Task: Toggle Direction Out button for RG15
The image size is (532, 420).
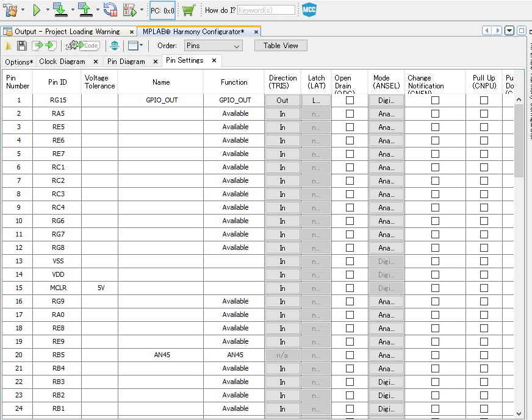Action: pyautogui.click(x=282, y=101)
